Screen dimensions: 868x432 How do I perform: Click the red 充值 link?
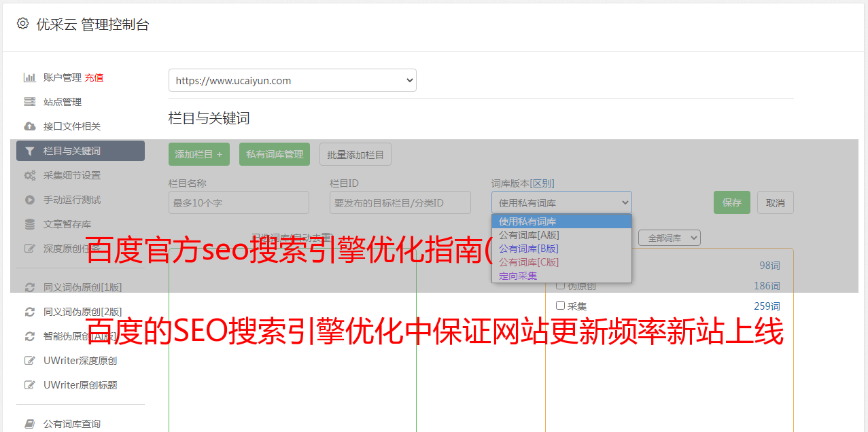point(94,77)
